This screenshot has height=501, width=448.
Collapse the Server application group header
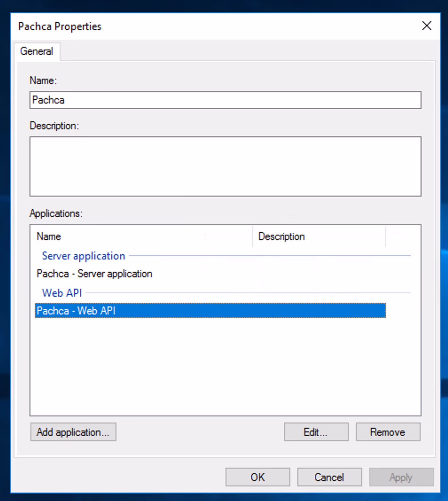tap(83, 256)
